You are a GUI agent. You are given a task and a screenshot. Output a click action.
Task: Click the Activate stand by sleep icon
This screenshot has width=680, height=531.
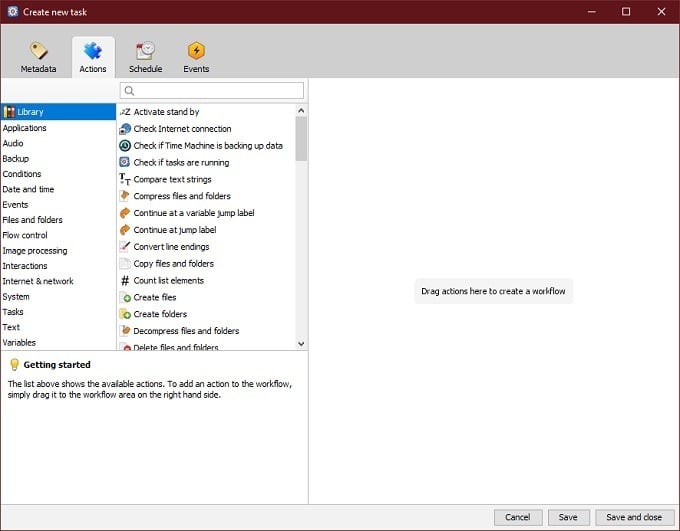click(x=125, y=112)
